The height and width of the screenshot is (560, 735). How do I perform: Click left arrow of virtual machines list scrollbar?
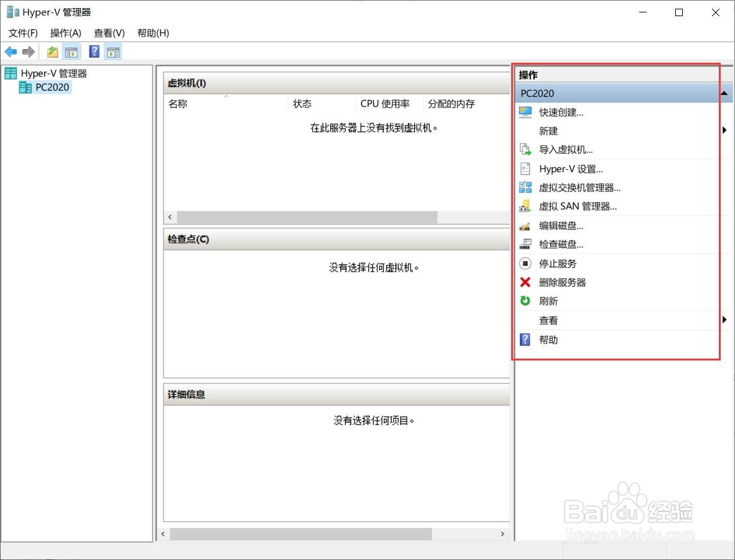pos(170,217)
